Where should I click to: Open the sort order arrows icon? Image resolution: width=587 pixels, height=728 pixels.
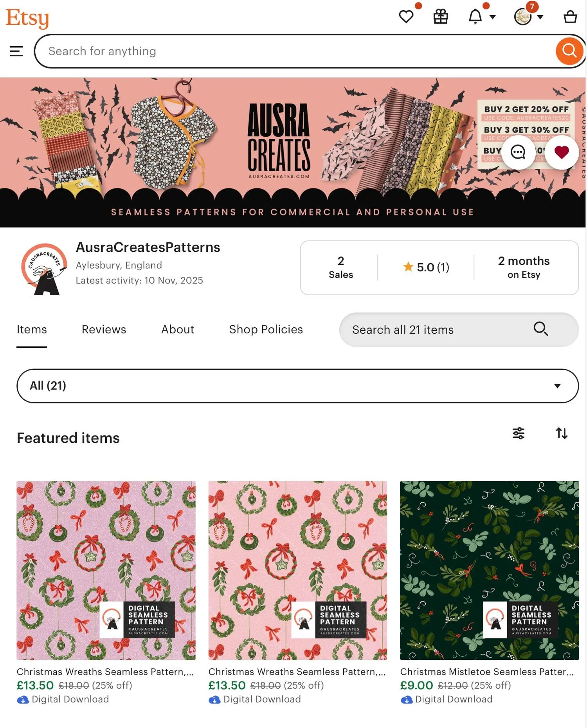pyautogui.click(x=562, y=433)
